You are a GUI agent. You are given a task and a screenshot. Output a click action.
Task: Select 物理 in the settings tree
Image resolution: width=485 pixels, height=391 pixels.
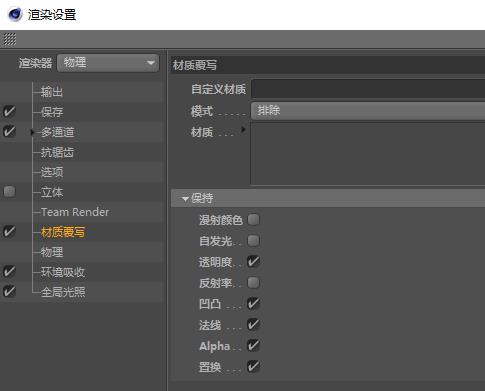[x=52, y=252]
